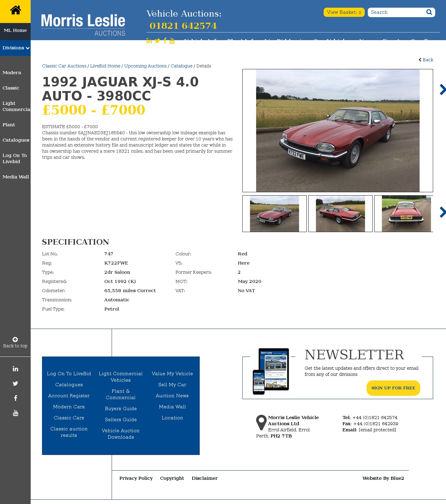Select Classic in sidebar menu
The width and height of the screenshot is (446, 504).
click(x=11, y=88)
